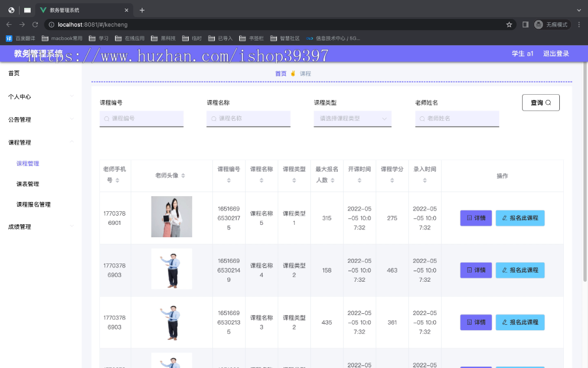Viewport: 588px width, 368px height.
Task: Open the 临时 bookmark folder
Action: (192, 39)
